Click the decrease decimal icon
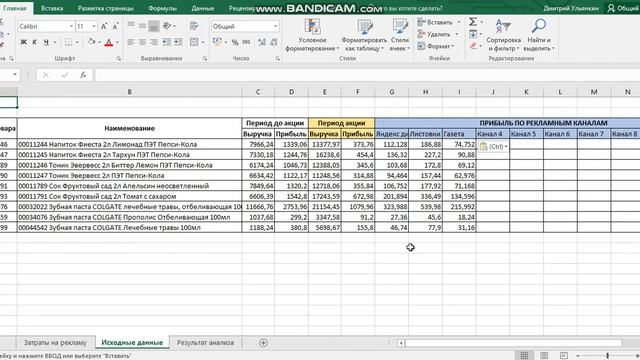 [274, 42]
